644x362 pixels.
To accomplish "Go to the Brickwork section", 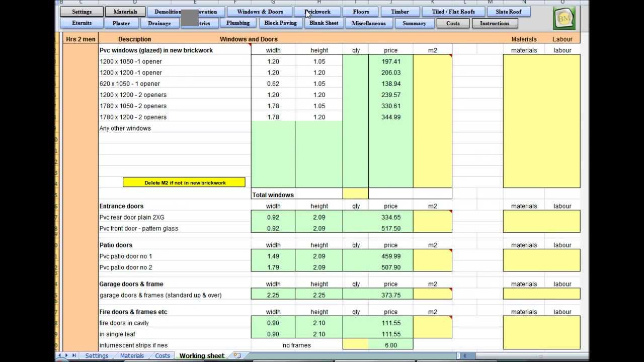I will [317, 12].
